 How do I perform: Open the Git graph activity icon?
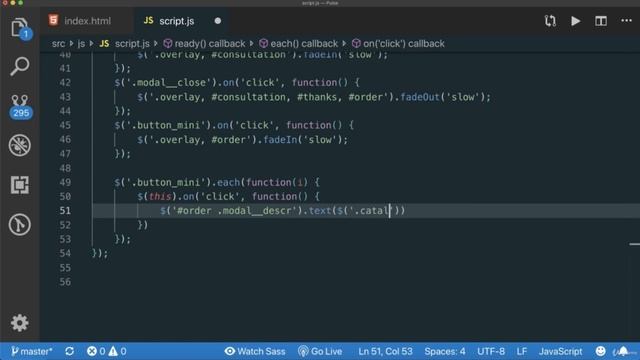[x=20, y=224]
